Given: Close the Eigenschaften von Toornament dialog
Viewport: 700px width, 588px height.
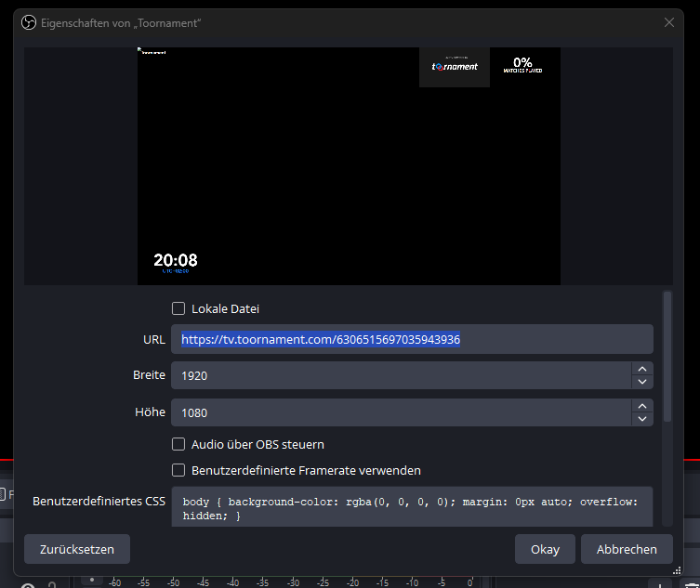Looking at the screenshot, I should (x=669, y=22).
